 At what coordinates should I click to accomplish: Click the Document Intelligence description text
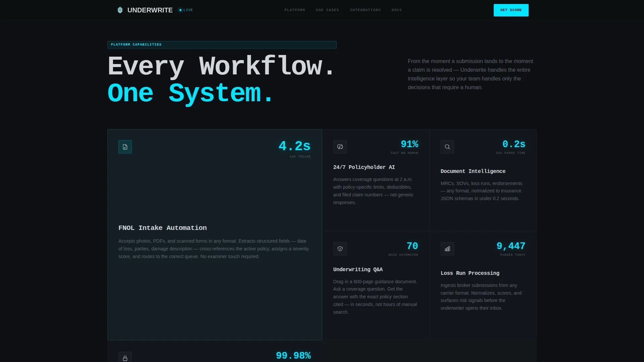481,191
